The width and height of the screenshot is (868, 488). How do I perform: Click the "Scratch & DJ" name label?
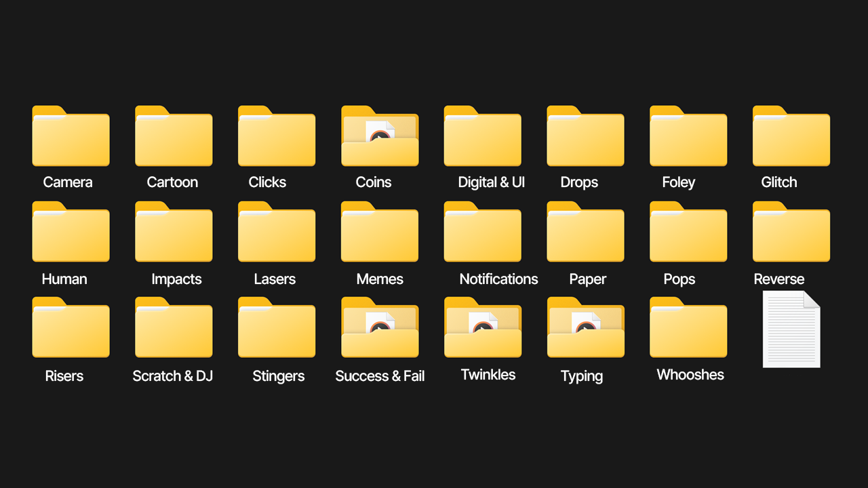pyautogui.click(x=173, y=376)
